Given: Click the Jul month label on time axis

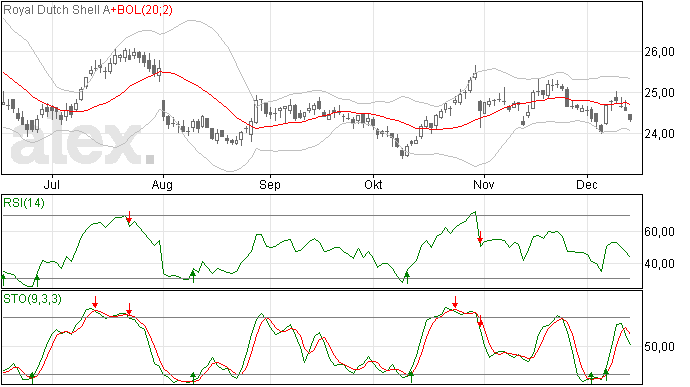Looking at the screenshot, I should click(x=52, y=184).
